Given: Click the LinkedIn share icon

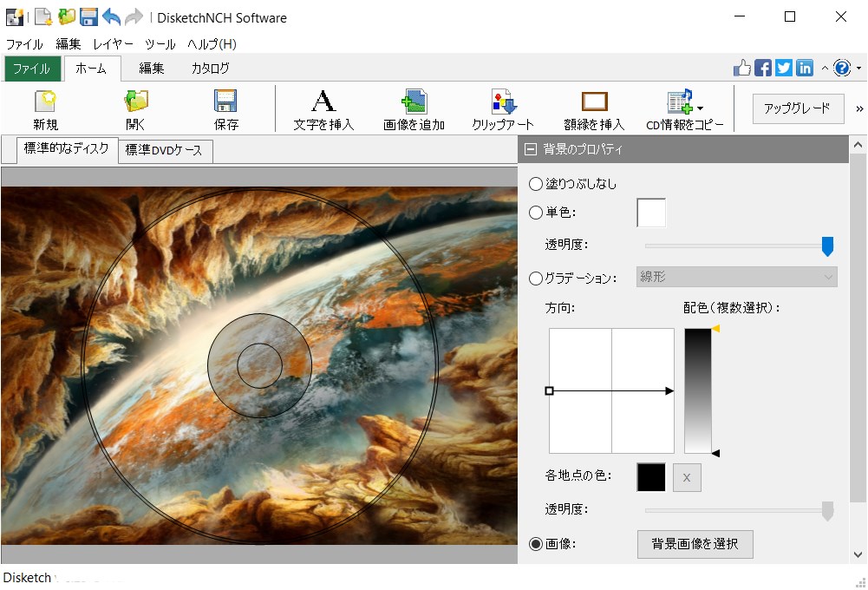Looking at the screenshot, I should click(x=805, y=69).
